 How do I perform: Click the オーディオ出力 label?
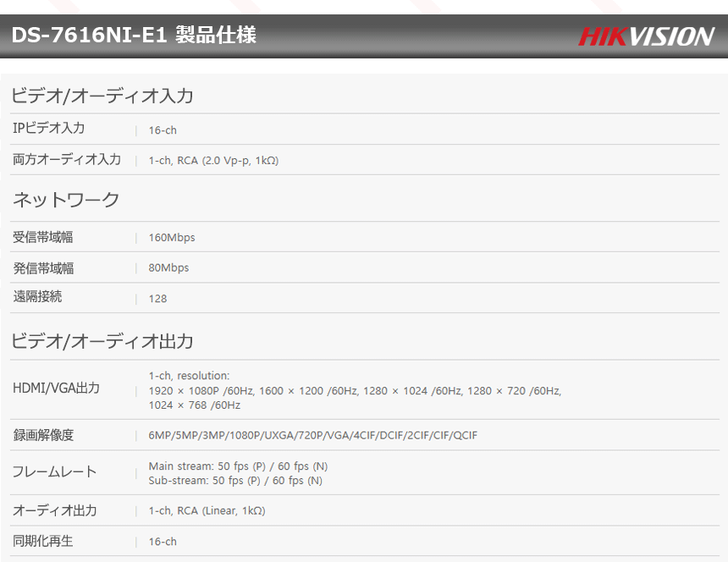pyautogui.click(x=54, y=510)
